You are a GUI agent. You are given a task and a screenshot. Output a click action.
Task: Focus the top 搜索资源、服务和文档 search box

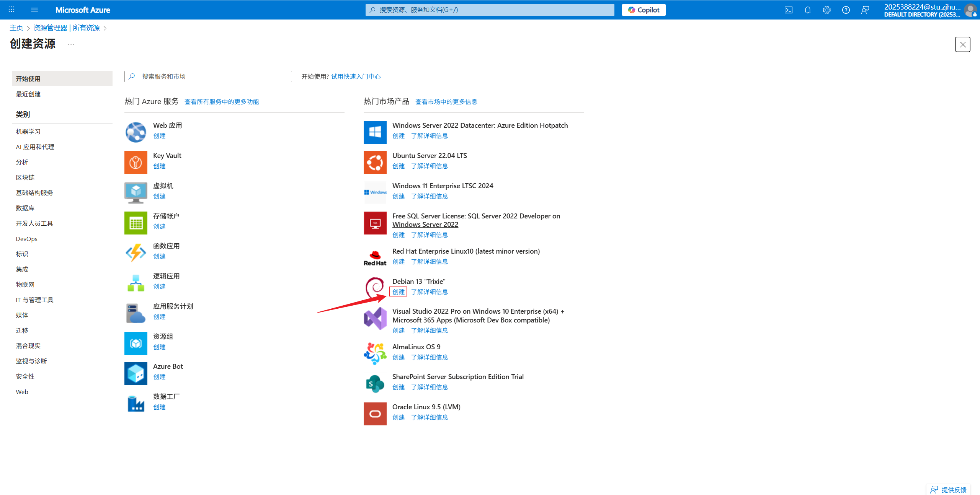tap(490, 10)
